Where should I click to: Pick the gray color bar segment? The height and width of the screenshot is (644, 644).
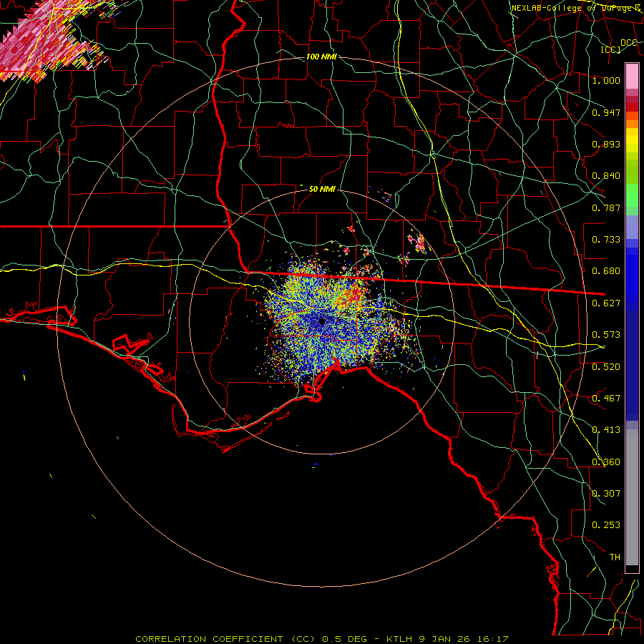click(632, 497)
